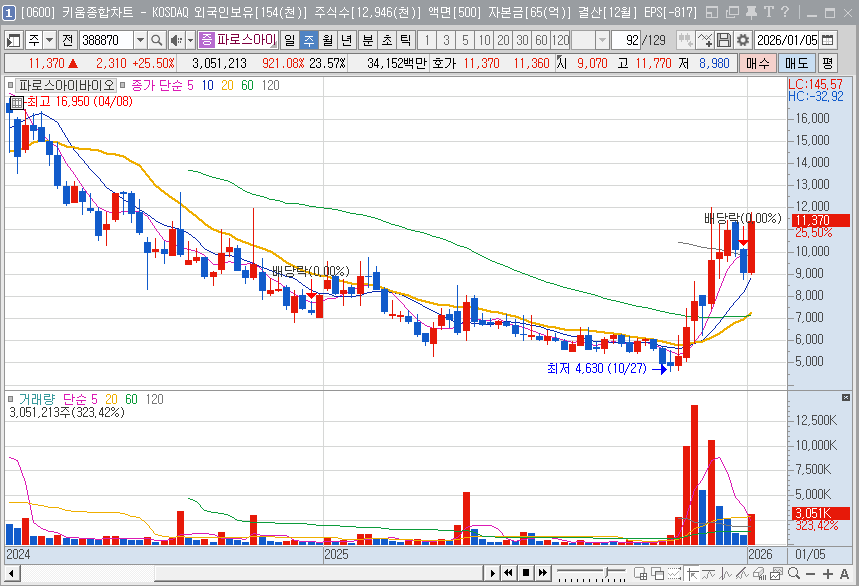Expand the stock code 388870 history dropdown
The width and height of the screenshot is (859, 586).
coord(140,40)
